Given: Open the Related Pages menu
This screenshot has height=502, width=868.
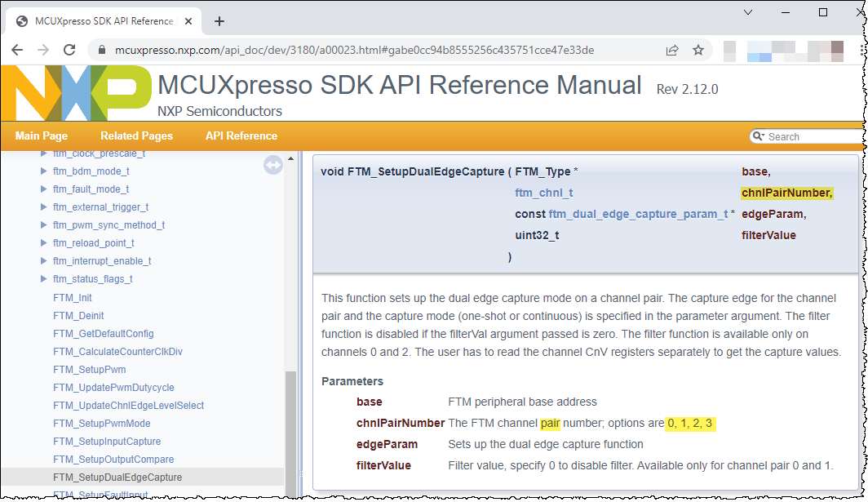Looking at the screenshot, I should (135, 135).
